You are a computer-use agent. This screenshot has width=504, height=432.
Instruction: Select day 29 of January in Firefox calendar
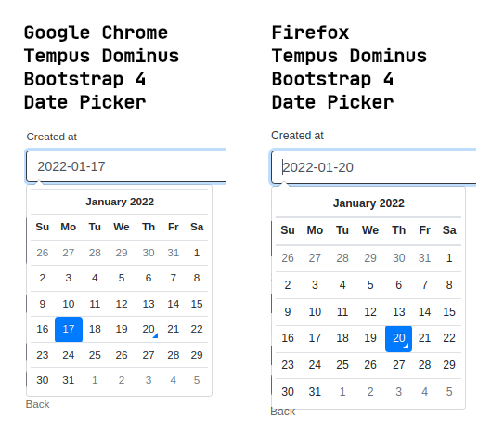(x=449, y=365)
